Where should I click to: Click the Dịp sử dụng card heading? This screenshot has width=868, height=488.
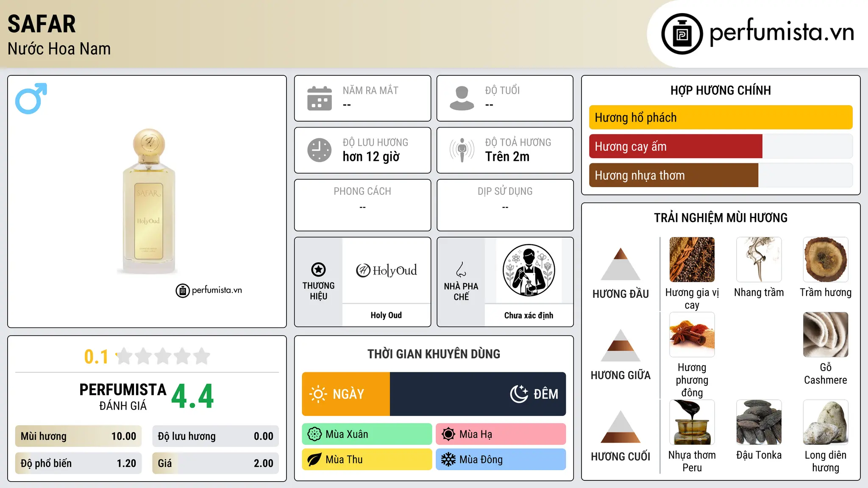click(505, 191)
